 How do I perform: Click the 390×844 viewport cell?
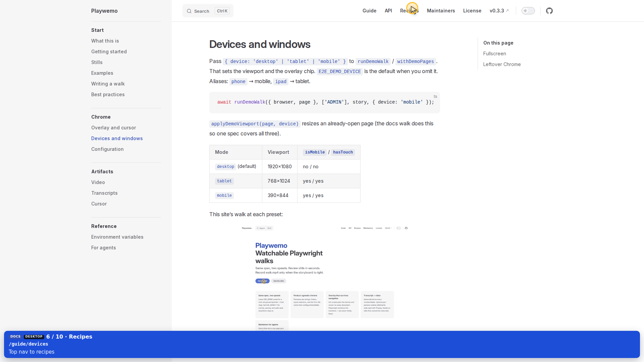[280, 195]
